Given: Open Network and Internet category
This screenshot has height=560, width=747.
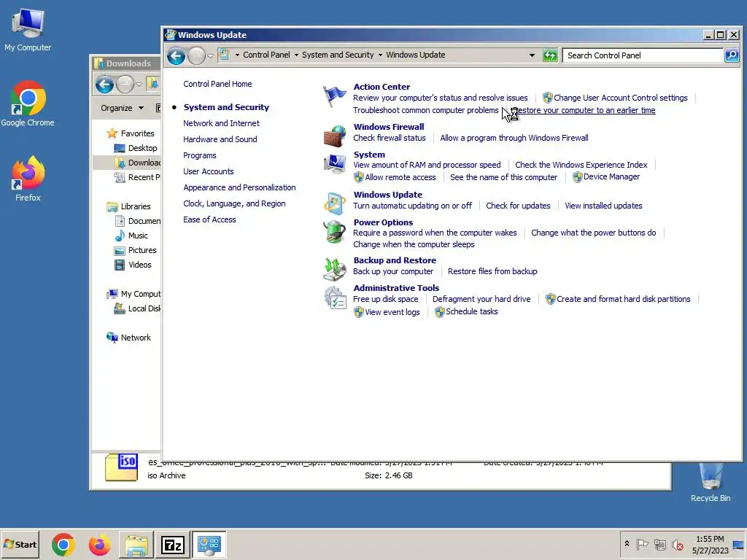Looking at the screenshot, I should coord(222,123).
